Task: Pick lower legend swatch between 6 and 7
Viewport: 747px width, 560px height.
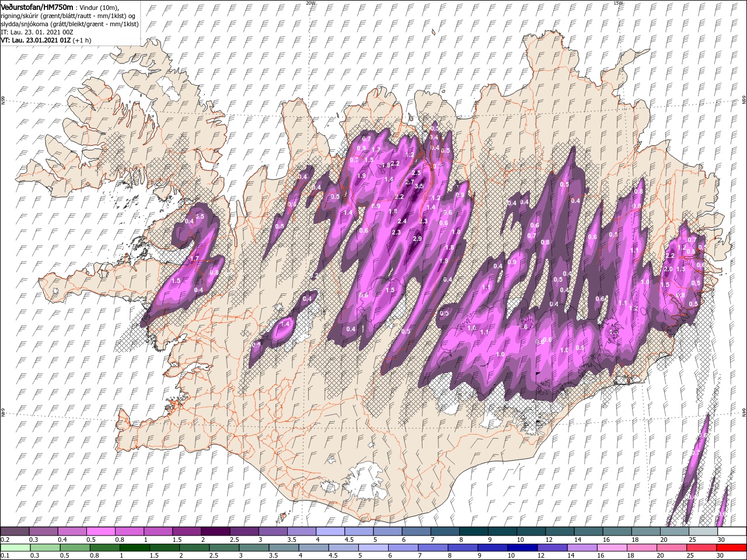Action: [x=403, y=548]
